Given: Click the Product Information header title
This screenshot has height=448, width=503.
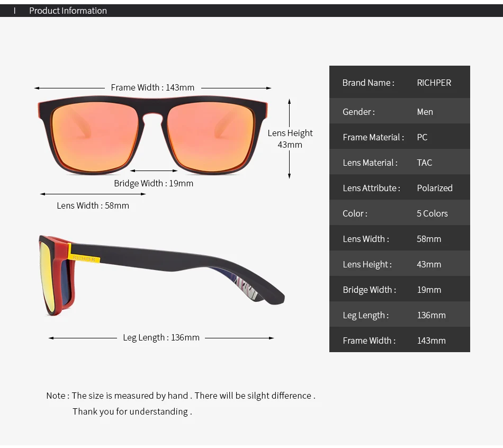Looking at the screenshot, I should click(68, 11).
